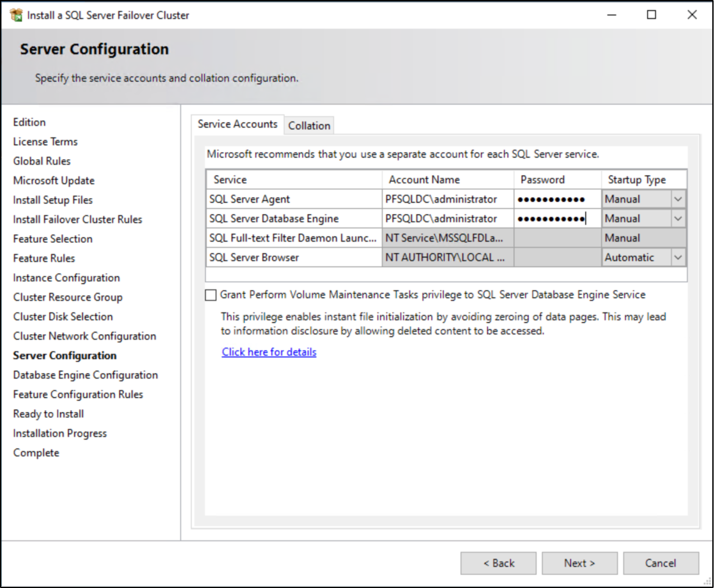This screenshot has width=714, height=588.
Task: Click the Cluster Disk Selection step
Action: point(63,317)
